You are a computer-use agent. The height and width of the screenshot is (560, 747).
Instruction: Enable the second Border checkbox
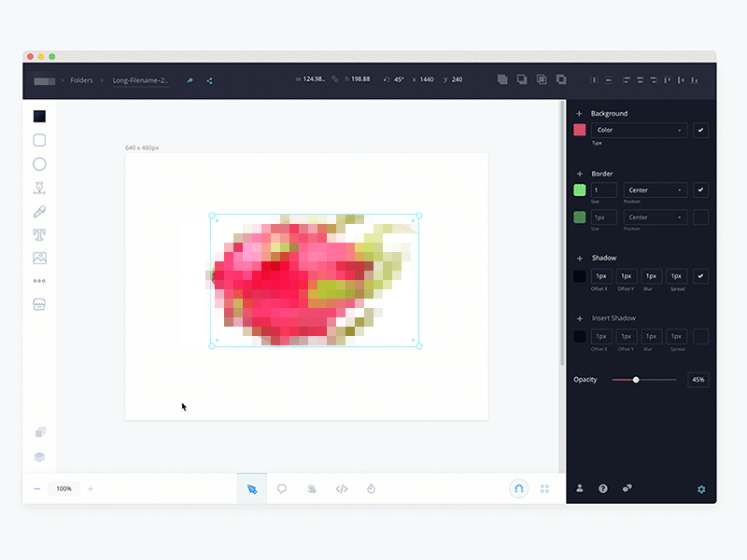pos(701,217)
